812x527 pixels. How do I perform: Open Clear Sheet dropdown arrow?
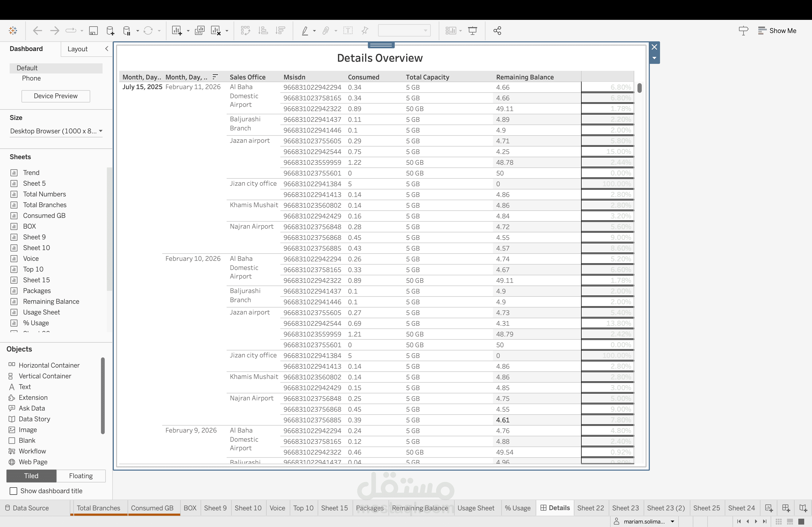(227, 31)
